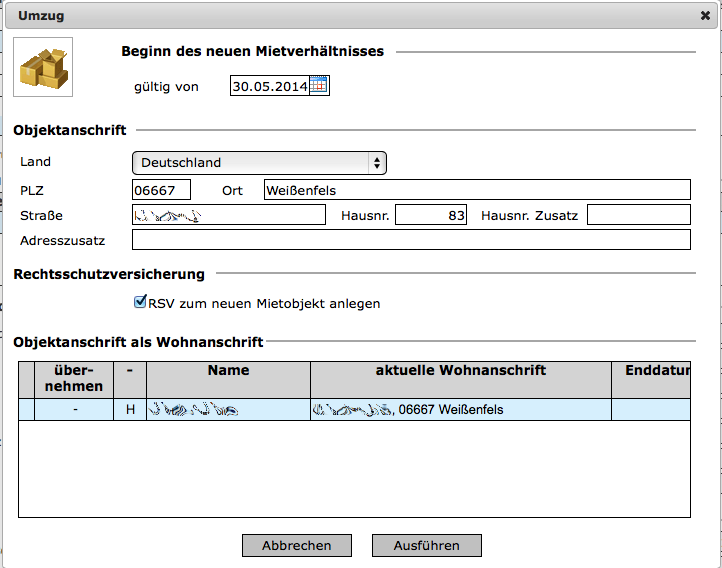Click the Enddatum column header
This screenshot has width=722, height=568.
point(655,371)
